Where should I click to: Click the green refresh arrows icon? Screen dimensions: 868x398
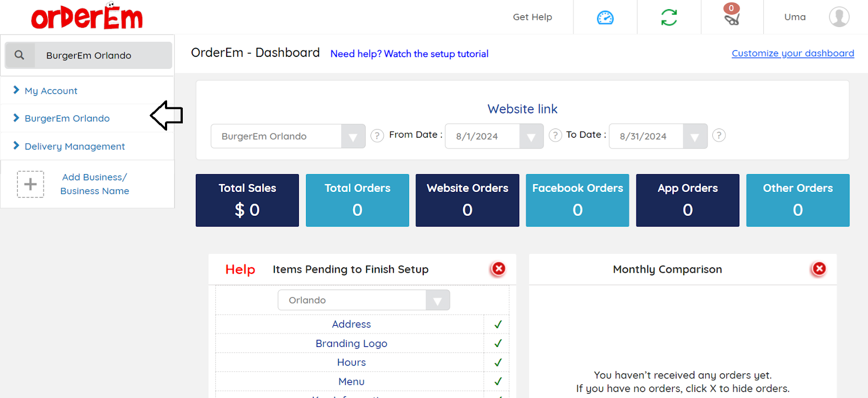(x=669, y=17)
